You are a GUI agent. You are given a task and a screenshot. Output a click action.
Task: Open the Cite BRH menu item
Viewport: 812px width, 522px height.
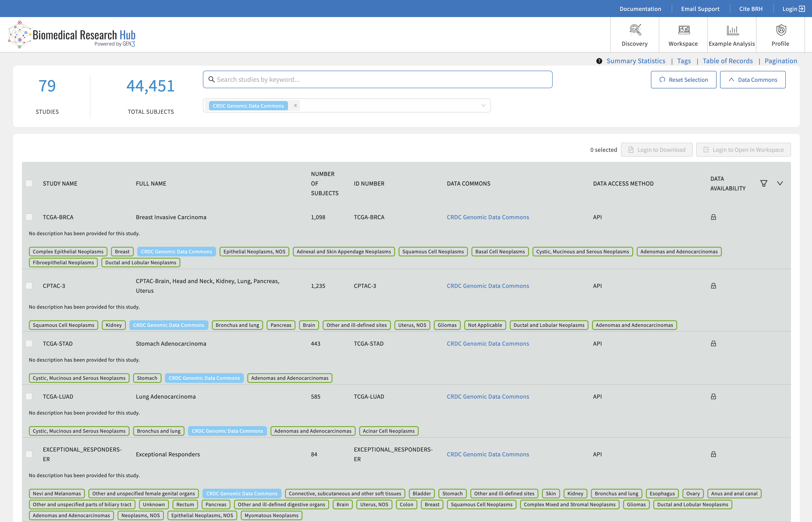[x=751, y=9]
